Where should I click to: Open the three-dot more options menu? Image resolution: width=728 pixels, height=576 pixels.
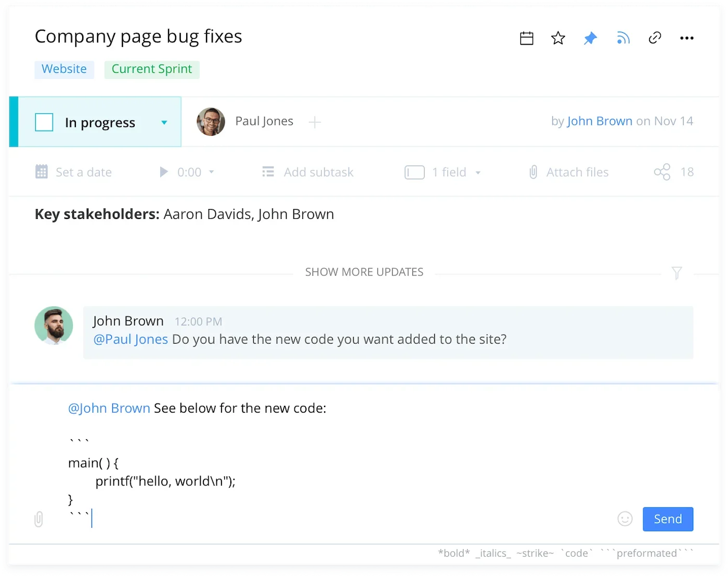click(x=687, y=38)
